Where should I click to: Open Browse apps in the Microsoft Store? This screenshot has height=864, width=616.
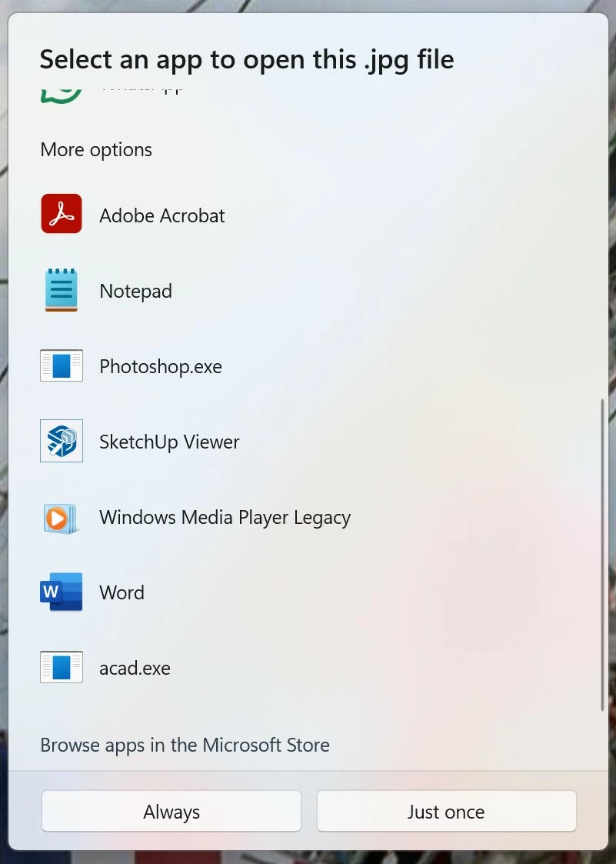(x=185, y=745)
